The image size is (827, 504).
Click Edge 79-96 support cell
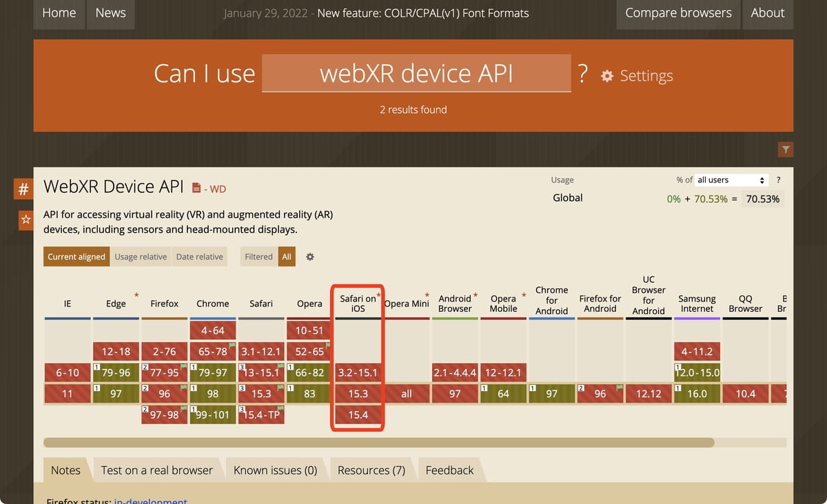[116, 372]
